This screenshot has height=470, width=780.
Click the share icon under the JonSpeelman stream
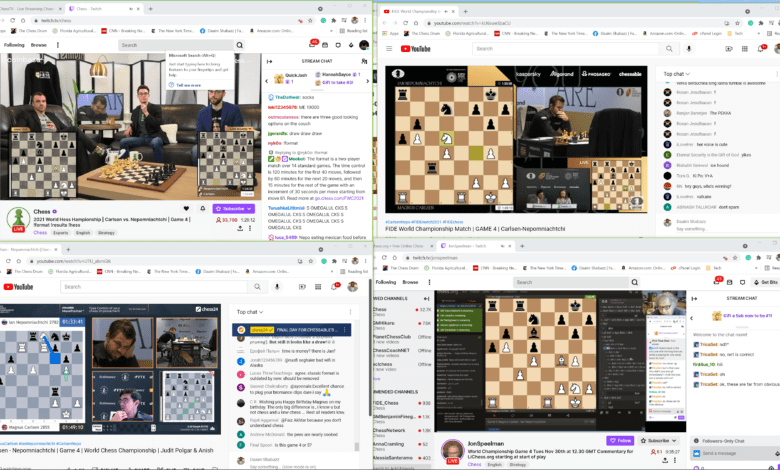[x=665, y=461]
